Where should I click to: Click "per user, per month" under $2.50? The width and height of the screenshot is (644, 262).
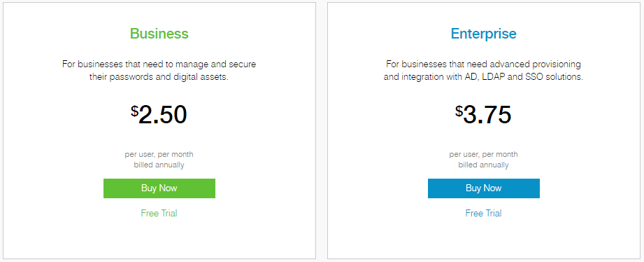[x=159, y=155]
